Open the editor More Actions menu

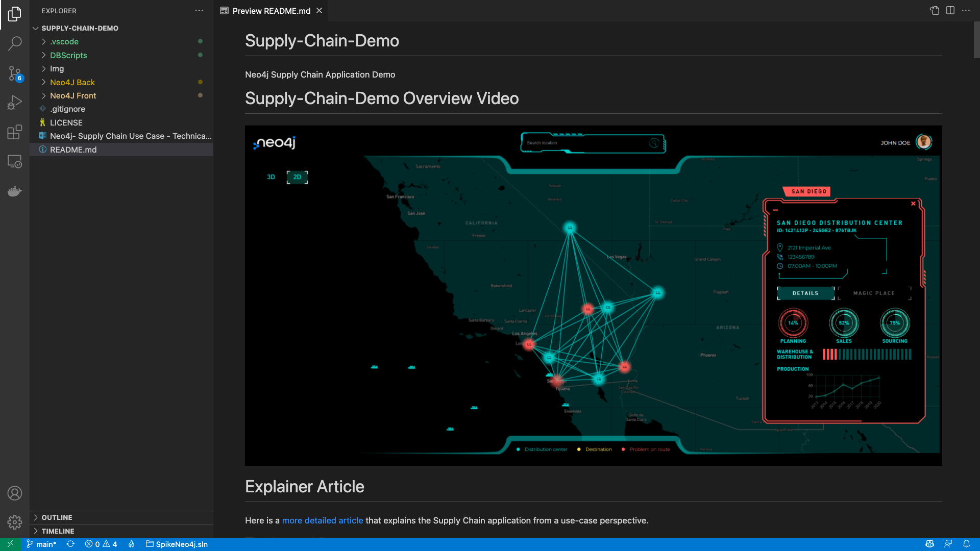(966, 11)
